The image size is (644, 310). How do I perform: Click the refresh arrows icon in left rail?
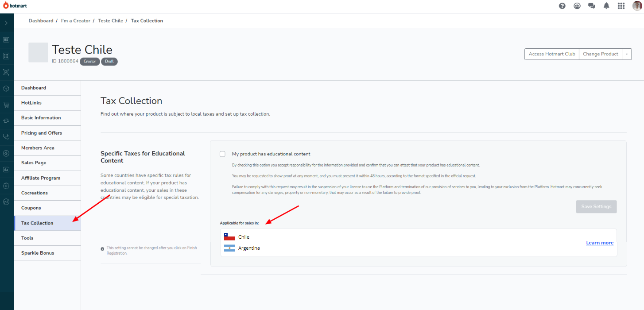pyautogui.click(x=6, y=120)
